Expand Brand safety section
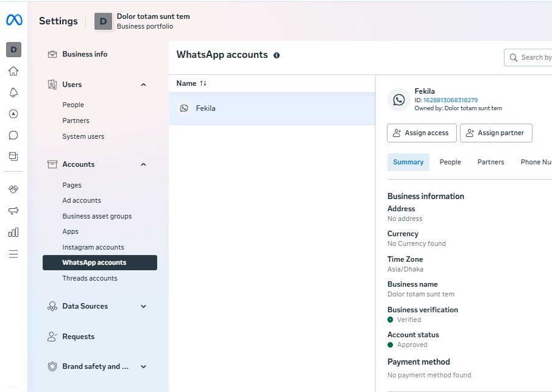Screen dimensions: 552x392 143,366
